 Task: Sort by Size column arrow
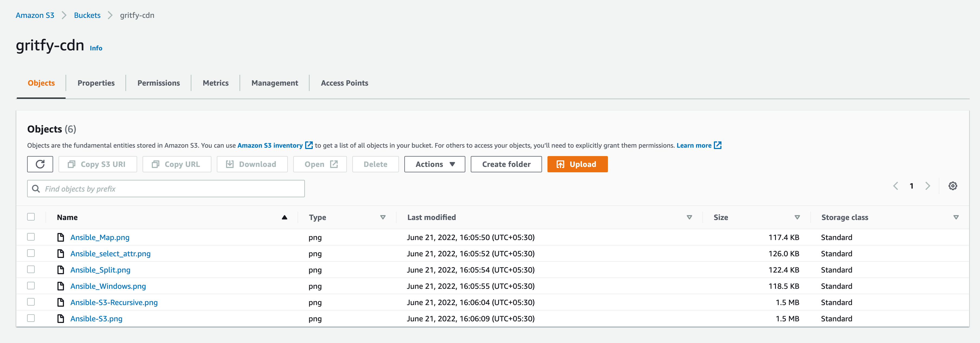(797, 218)
